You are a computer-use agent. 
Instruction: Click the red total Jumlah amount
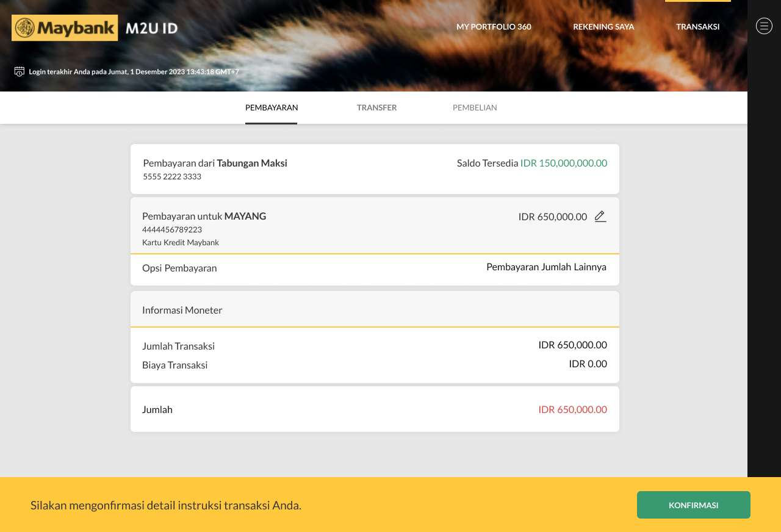572,409
